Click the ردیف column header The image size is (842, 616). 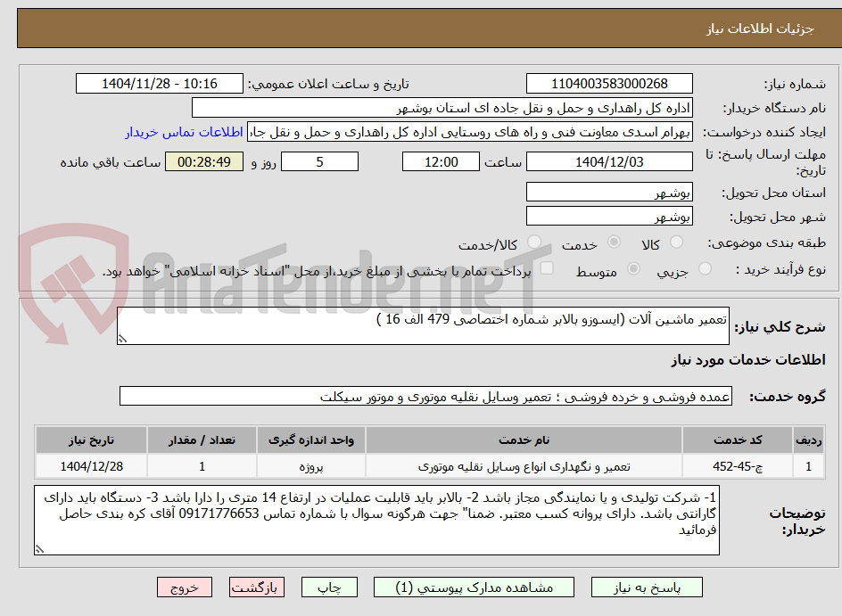click(x=808, y=440)
